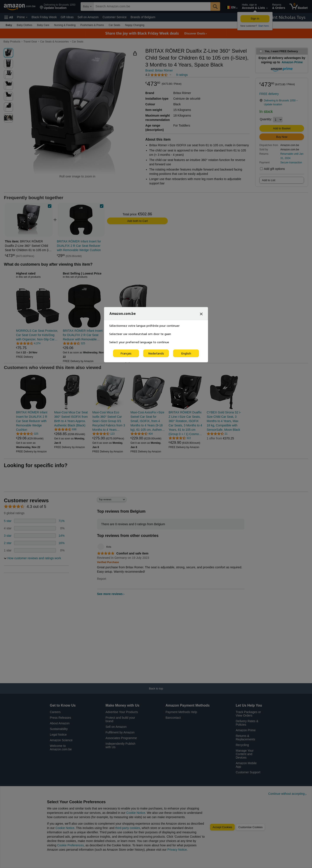This screenshot has width=312, height=868.
Task: Open Black Friday Week nav item
Action: pos(44,17)
